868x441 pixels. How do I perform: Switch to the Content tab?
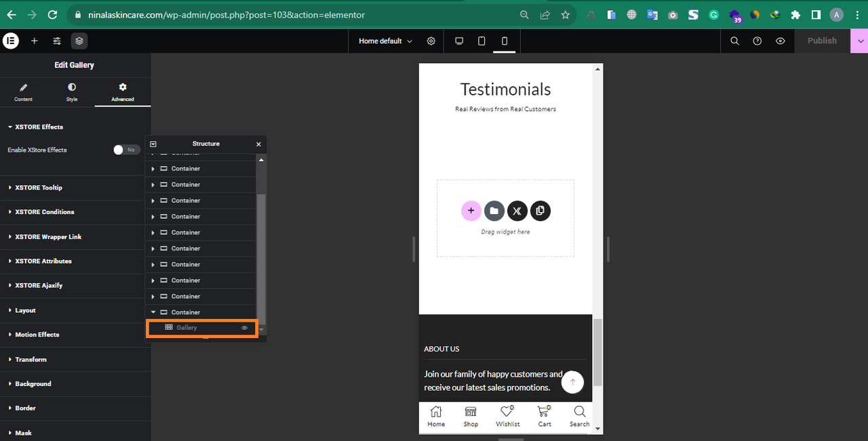point(23,92)
